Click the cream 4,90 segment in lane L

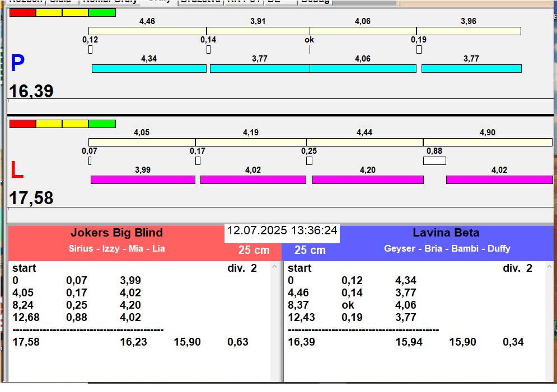coord(487,142)
